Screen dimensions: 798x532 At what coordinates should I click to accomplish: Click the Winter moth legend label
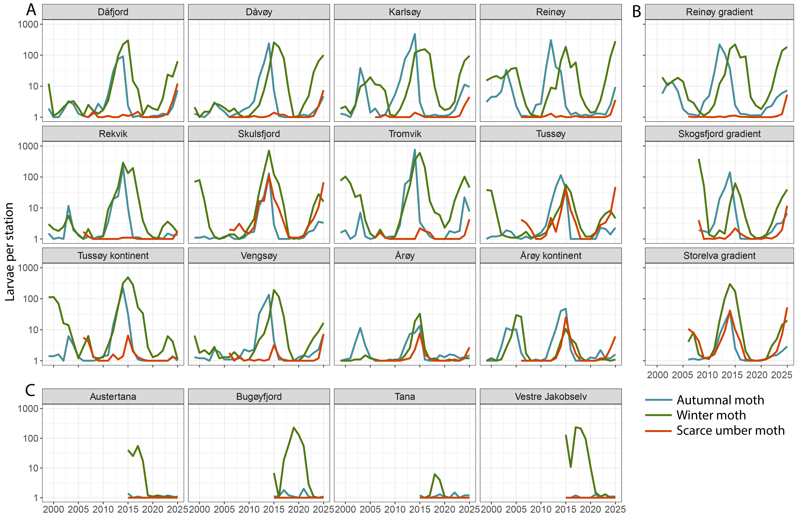point(711,415)
